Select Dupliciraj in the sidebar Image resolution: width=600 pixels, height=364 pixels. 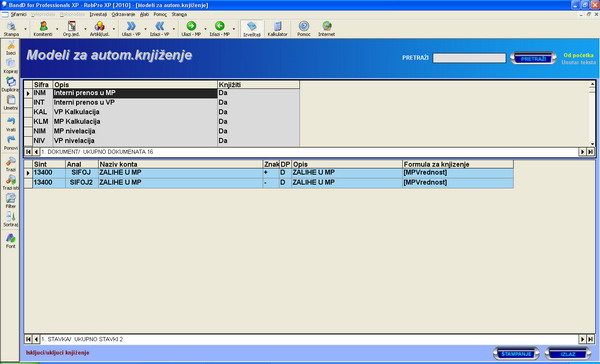[x=11, y=85]
